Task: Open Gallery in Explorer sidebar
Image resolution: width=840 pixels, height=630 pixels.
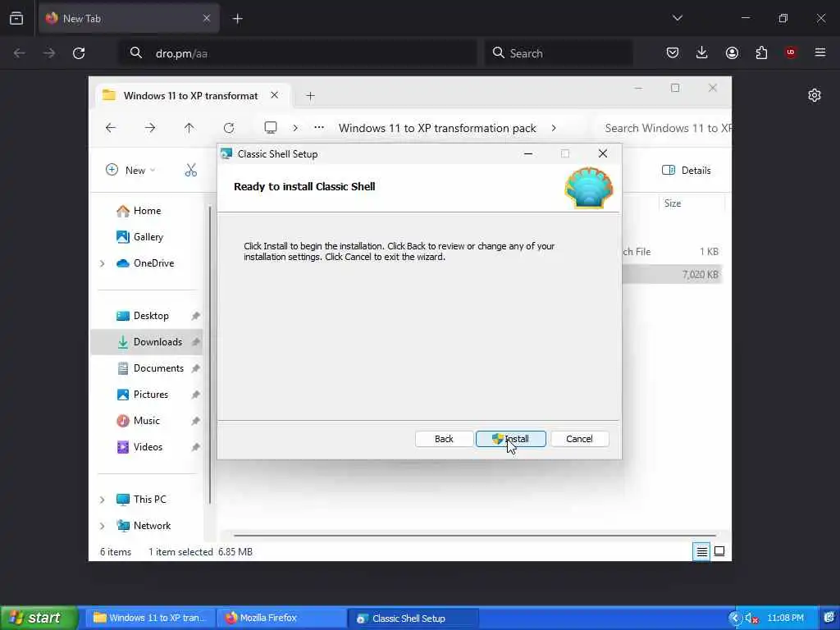Action: point(148,237)
